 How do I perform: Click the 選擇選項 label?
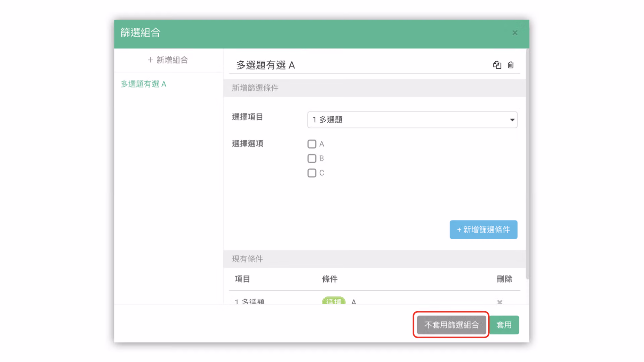coord(248,144)
